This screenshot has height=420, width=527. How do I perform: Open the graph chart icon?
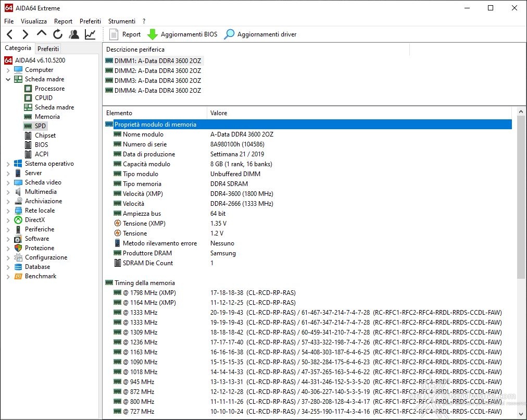(90, 34)
